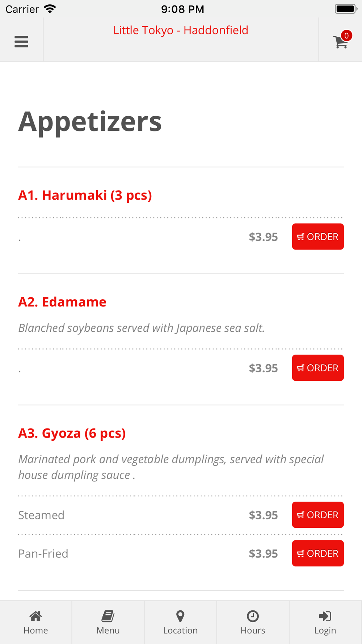Tap the Hours clock icon

click(253, 616)
